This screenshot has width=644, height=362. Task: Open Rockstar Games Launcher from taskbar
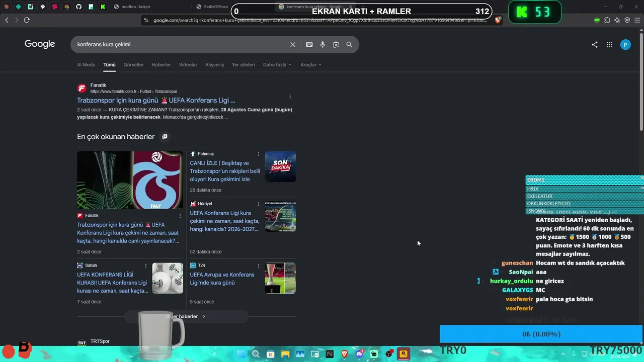click(x=404, y=354)
